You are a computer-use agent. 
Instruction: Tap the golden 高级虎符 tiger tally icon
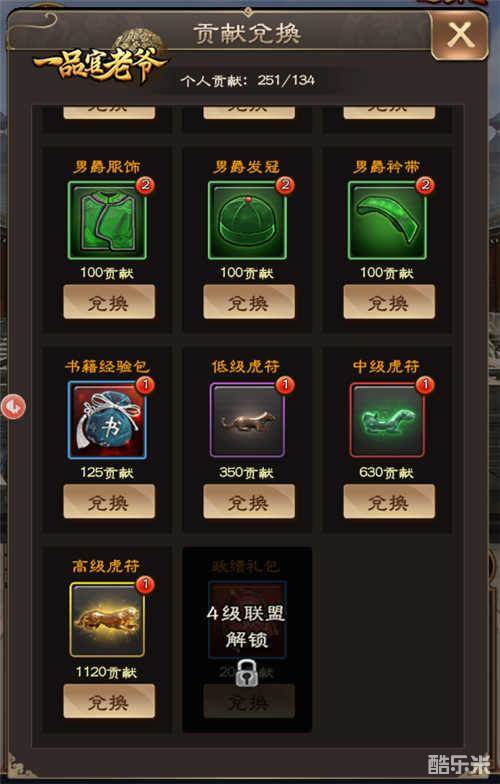click(x=107, y=620)
